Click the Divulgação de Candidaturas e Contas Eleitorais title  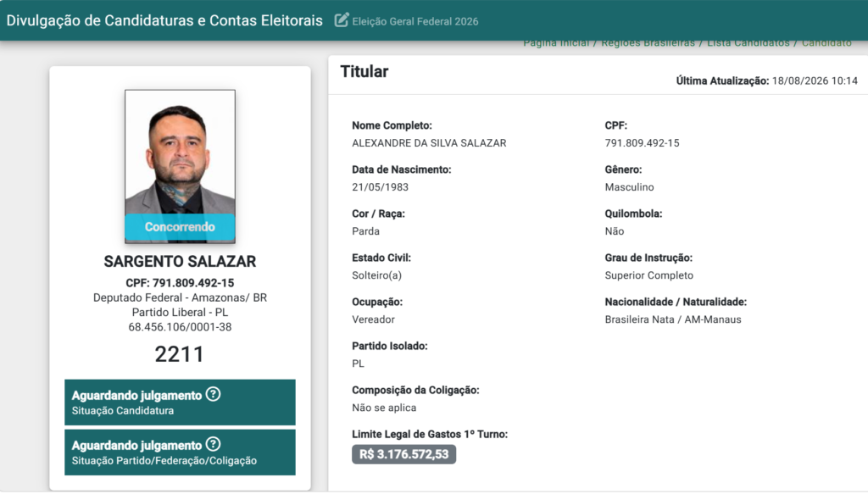pyautogui.click(x=164, y=21)
